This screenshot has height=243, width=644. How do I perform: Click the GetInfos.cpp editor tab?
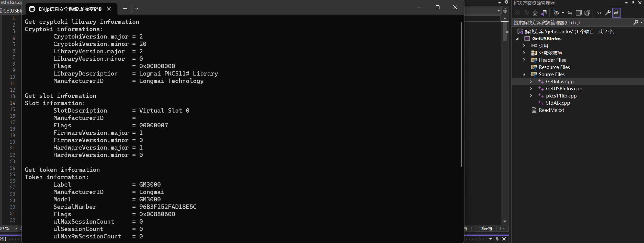click(x=11, y=3)
